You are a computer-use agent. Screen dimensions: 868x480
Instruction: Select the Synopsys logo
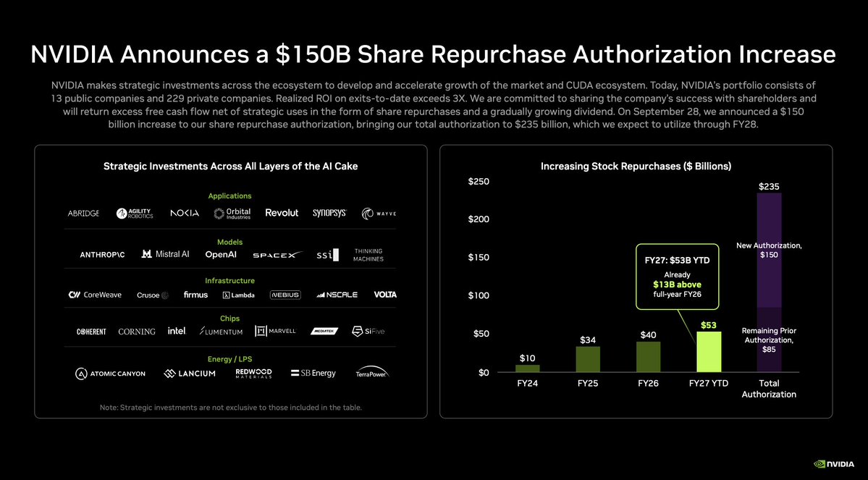point(329,213)
